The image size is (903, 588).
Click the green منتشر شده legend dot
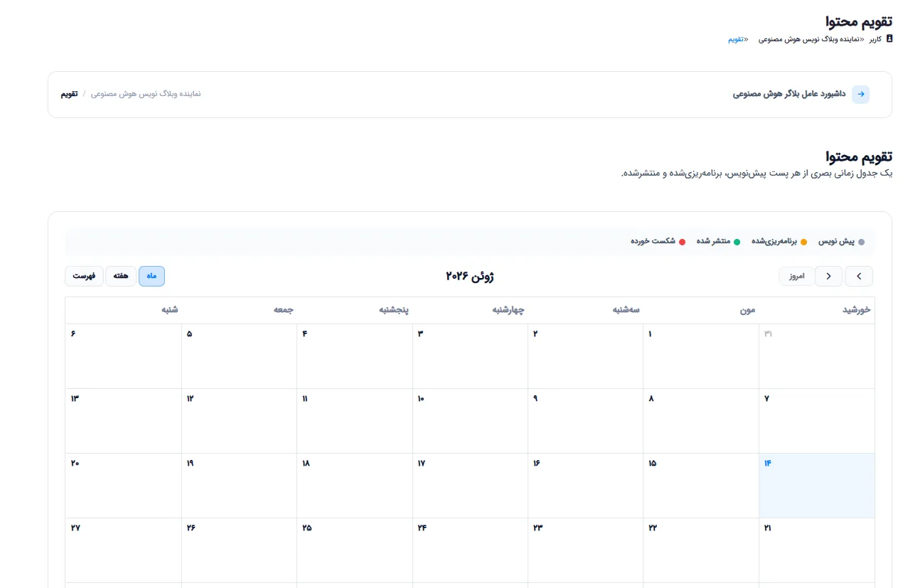737,242
